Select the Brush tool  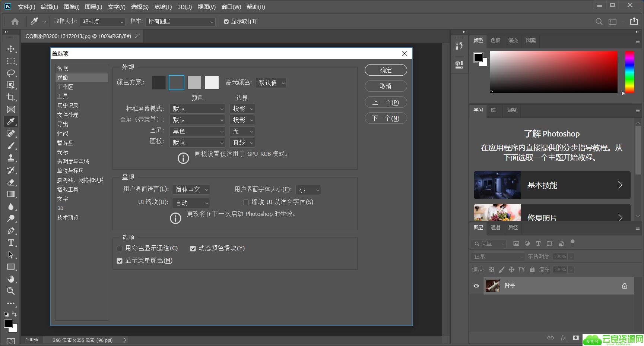(11, 146)
